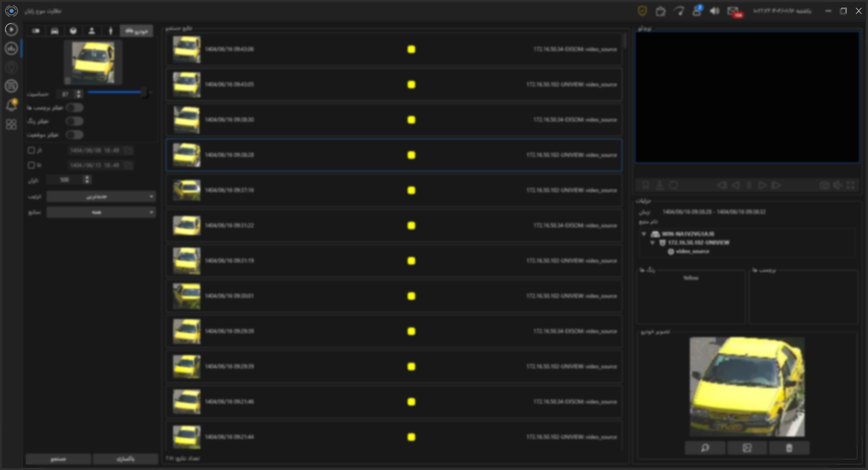Click the speaker volume icon in title bar
The width and height of the screenshot is (868, 470).
coord(714,11)
